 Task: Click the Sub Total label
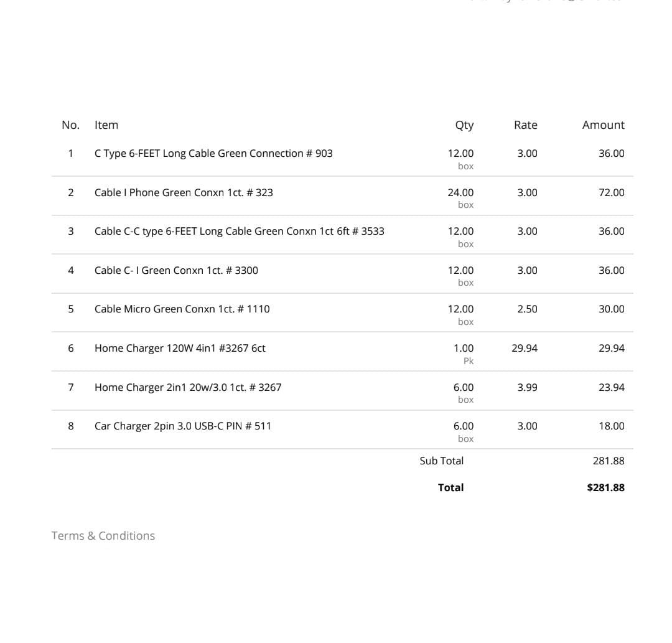pyautogui.click(x=441, y=461)
